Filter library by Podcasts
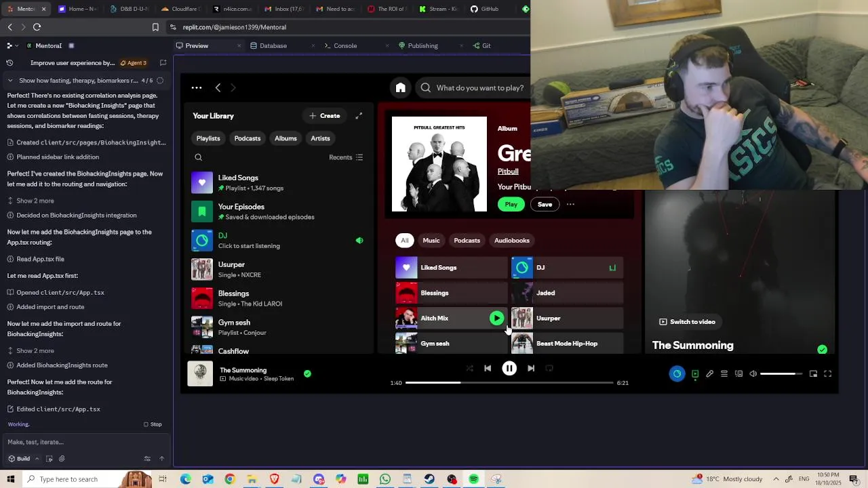This screenshot has height=488, width=868. (x=248, y=138)
